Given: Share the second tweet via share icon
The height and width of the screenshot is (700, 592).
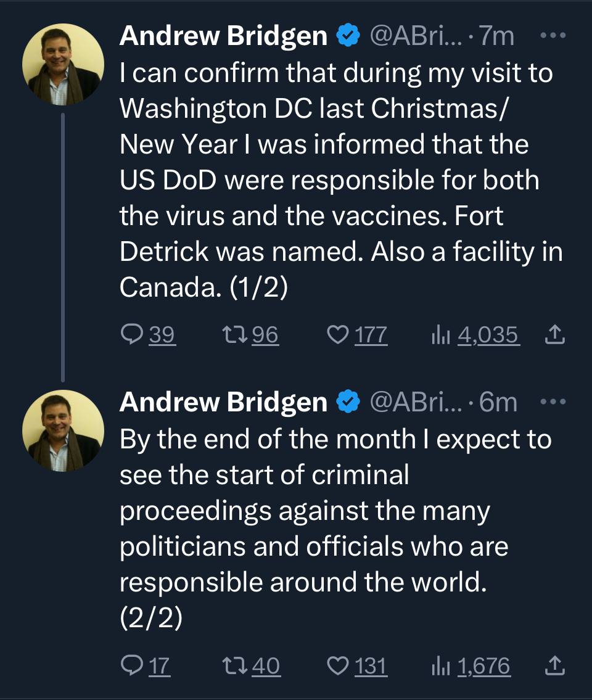Looking at the screenshot, I should pos(554,665).
